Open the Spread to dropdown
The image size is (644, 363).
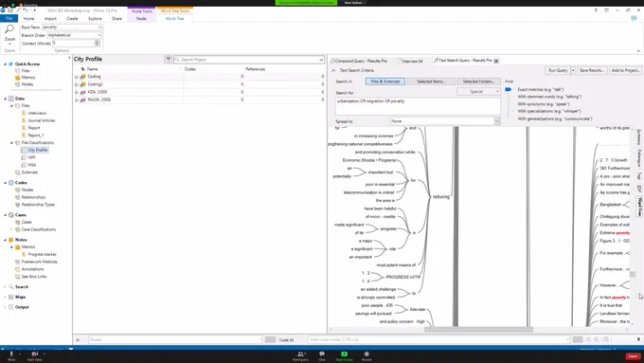click(497, 121)
